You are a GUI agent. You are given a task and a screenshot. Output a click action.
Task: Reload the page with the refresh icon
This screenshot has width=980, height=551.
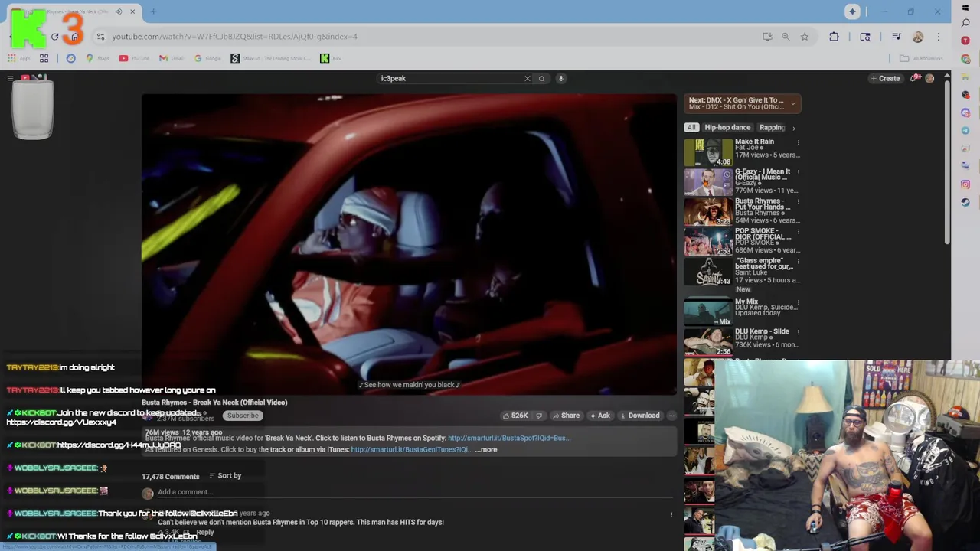(54, 37)
